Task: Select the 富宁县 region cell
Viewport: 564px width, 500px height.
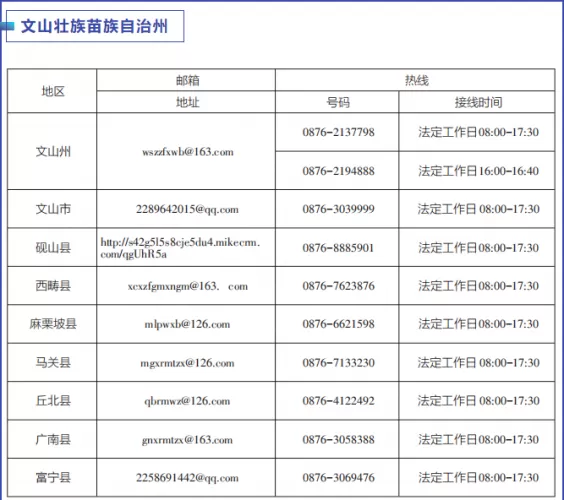Action: tap(53, 477)
